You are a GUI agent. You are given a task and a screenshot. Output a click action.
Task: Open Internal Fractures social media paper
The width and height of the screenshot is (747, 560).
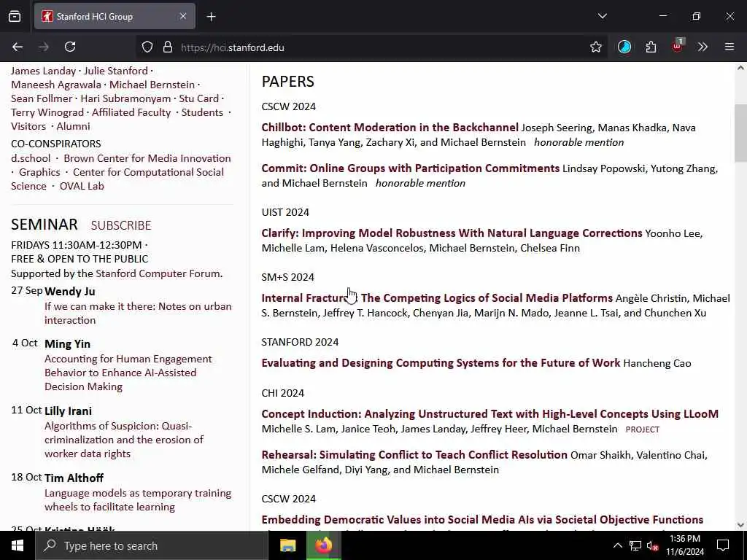[437, 298]
